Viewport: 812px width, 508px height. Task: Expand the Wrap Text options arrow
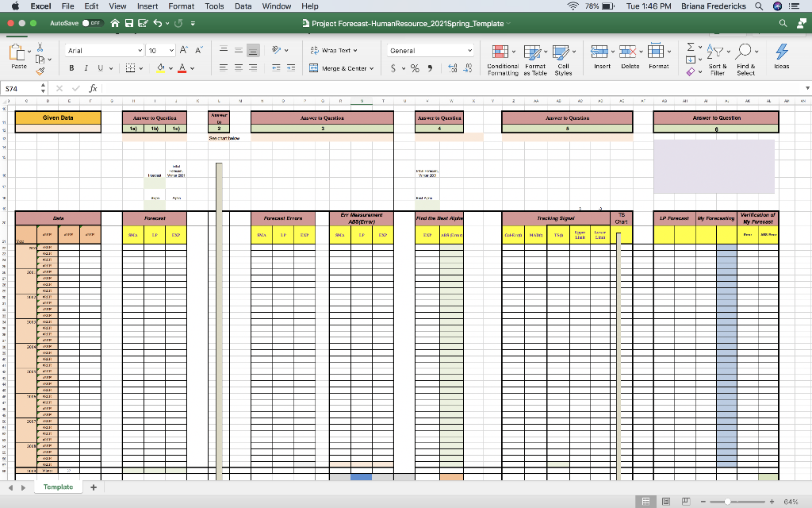tap(355, 50)
